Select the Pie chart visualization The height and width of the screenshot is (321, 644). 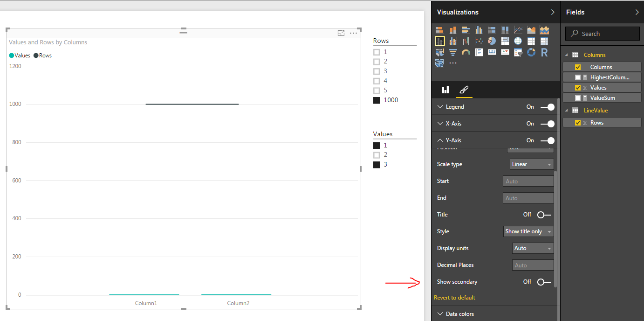(x=492, y=41)
